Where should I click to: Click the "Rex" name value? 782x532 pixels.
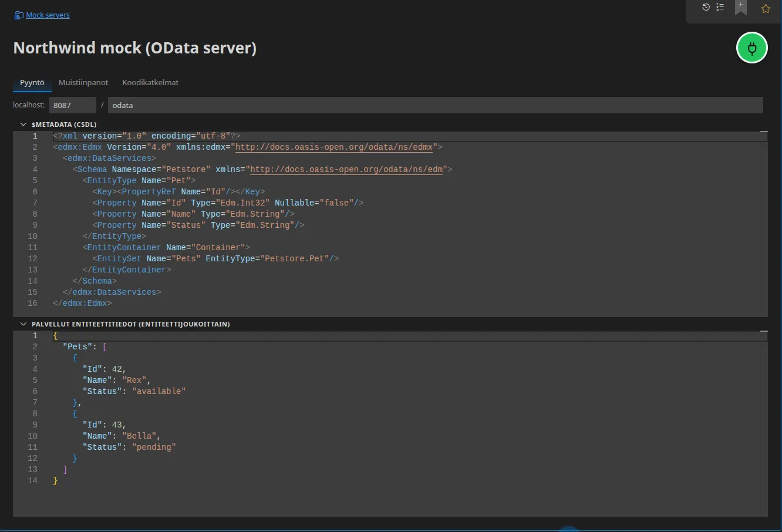[x=134, y=380]
